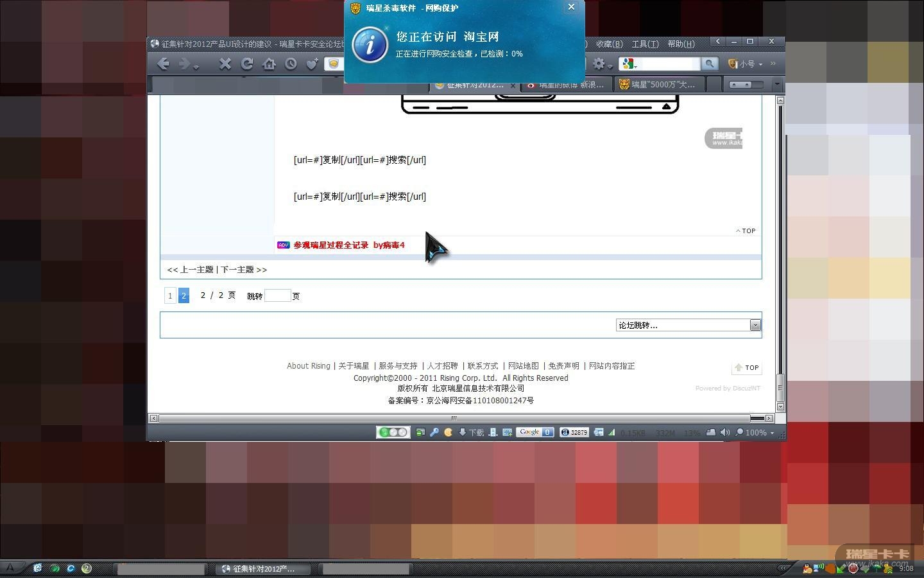Expand hidden system tray icons arrow

pyautogui.click(x=783, y=568)
